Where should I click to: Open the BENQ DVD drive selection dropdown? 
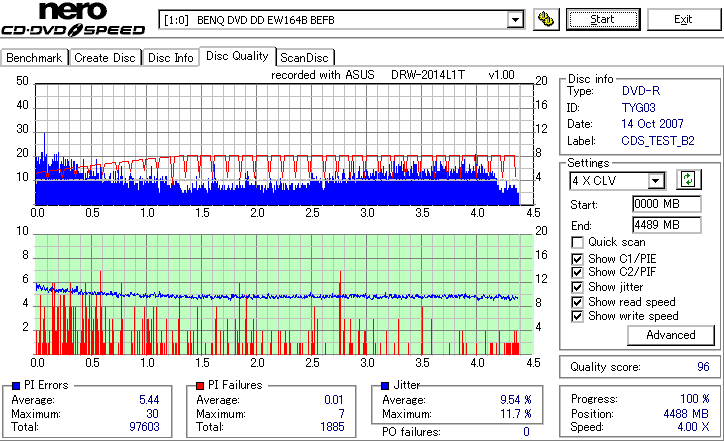point(341,20)
